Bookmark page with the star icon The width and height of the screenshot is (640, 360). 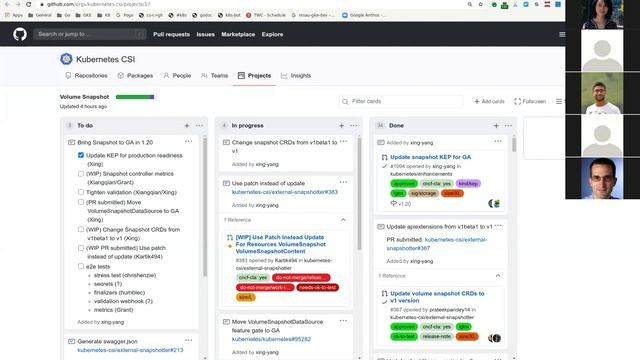tap(481, 4)
